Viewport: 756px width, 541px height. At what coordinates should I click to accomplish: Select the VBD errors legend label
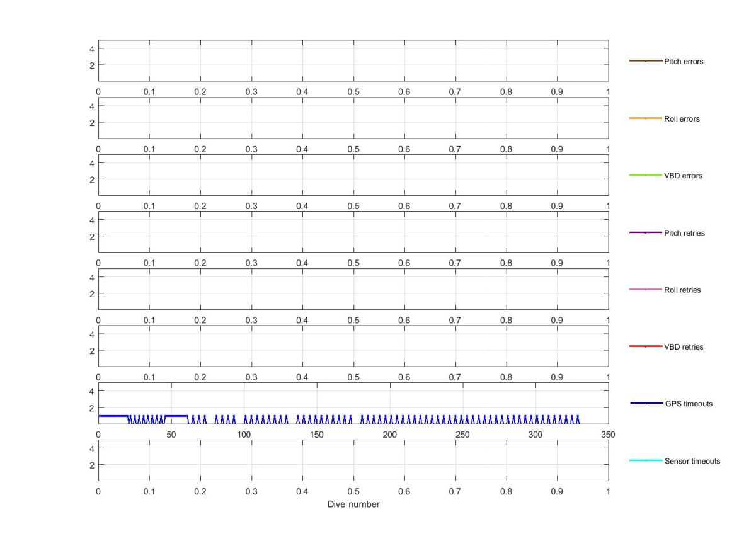(683, 176)
